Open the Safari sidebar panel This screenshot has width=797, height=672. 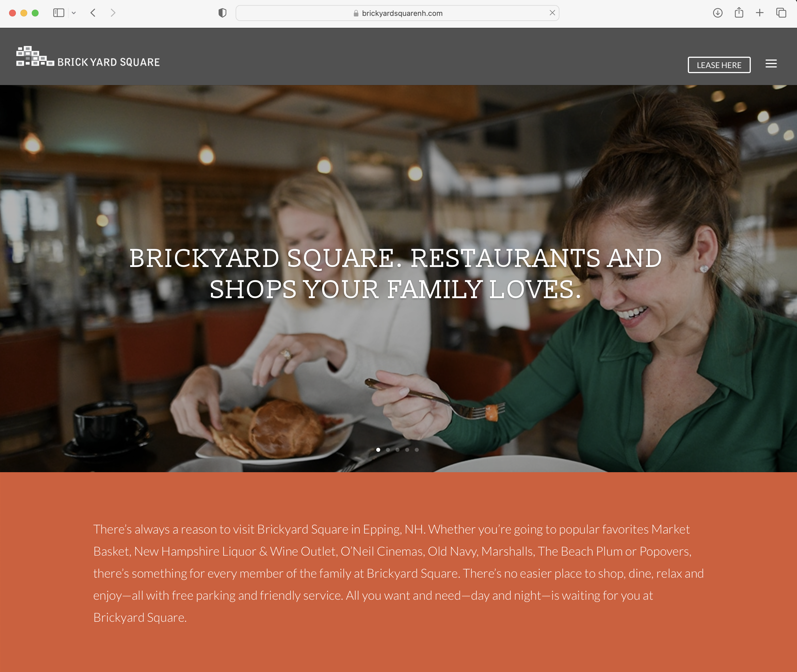(59, 13)
